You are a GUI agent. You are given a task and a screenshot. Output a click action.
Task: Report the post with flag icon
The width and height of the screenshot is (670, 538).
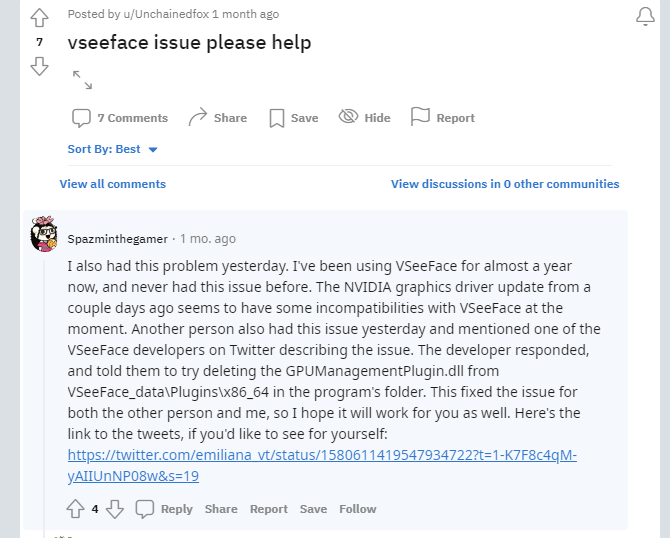point(442,118)
